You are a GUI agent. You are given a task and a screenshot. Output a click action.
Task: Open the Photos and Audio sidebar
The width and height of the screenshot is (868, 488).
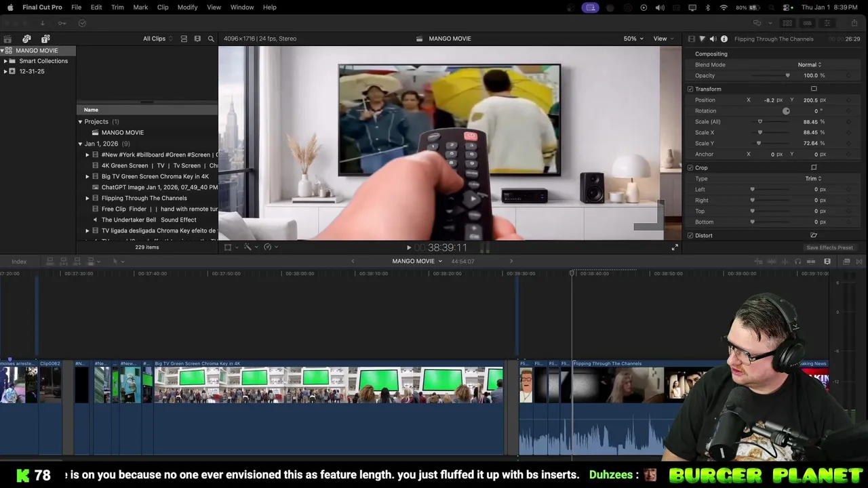point(26,39)
